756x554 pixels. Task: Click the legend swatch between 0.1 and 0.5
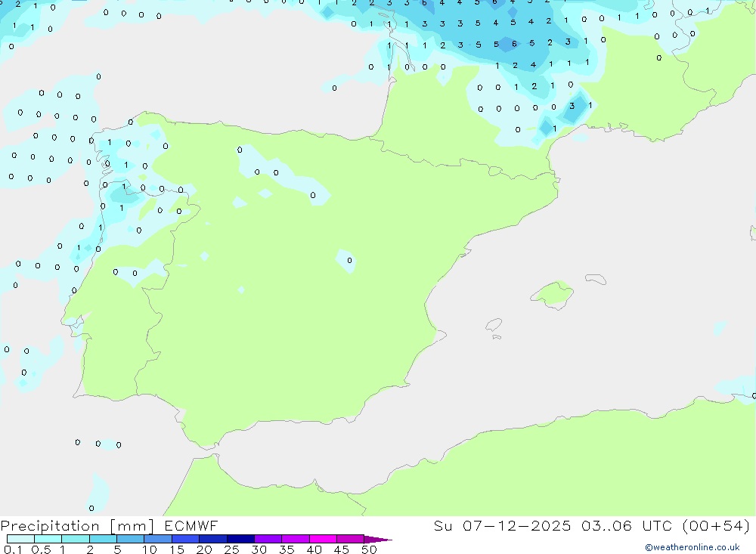[20, 539]
